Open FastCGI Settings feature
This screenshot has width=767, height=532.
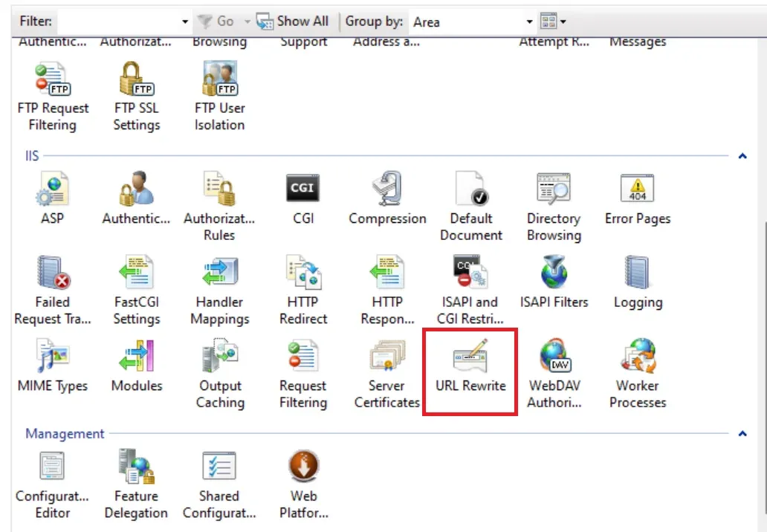[137, 290]
